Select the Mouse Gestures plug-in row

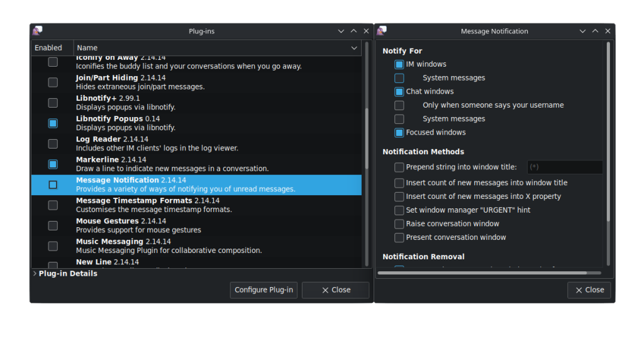[x=196, y=226]
